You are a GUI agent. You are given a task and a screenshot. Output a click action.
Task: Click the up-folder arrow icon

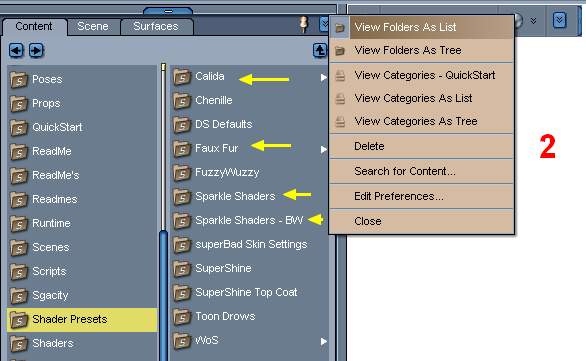[320, 50]
